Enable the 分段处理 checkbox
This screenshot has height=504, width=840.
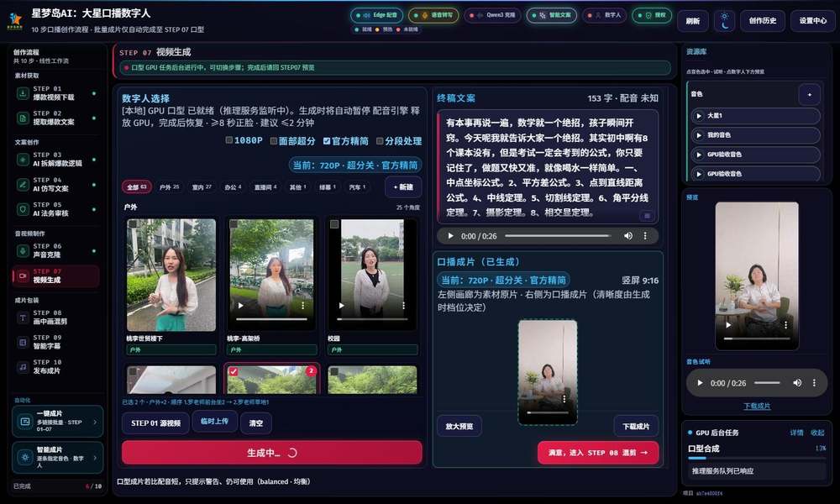click(380, 141)
